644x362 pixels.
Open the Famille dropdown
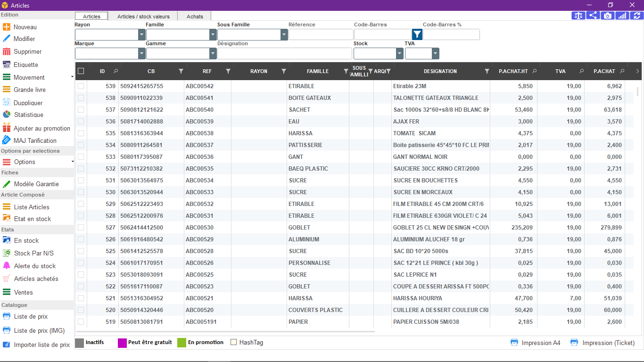coord(213,34)
